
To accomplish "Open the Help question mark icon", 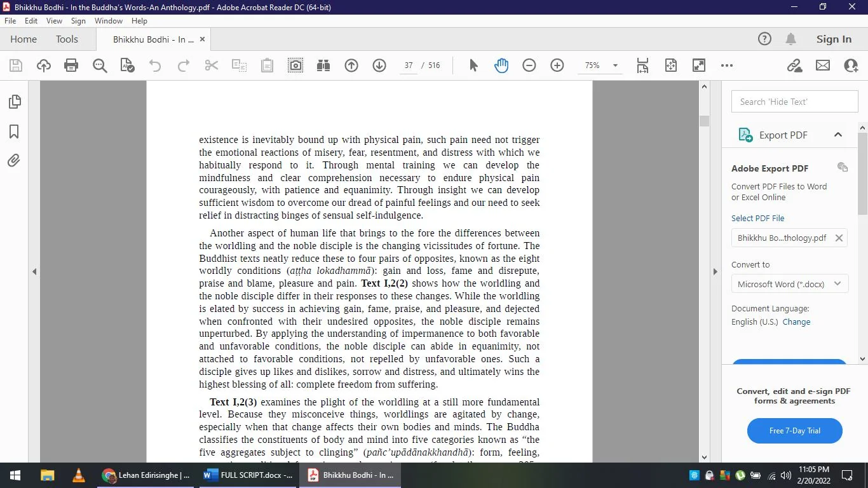I will (x=765, y=39).
